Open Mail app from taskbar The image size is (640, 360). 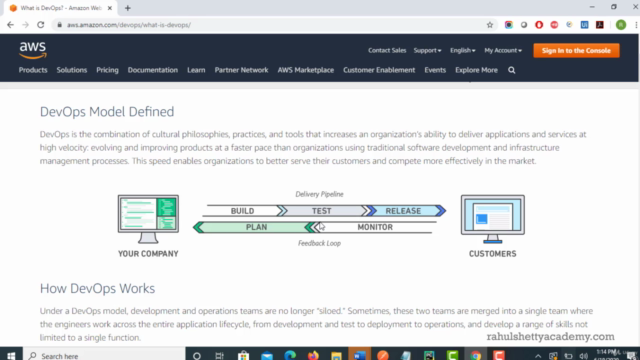pos(267,356)
